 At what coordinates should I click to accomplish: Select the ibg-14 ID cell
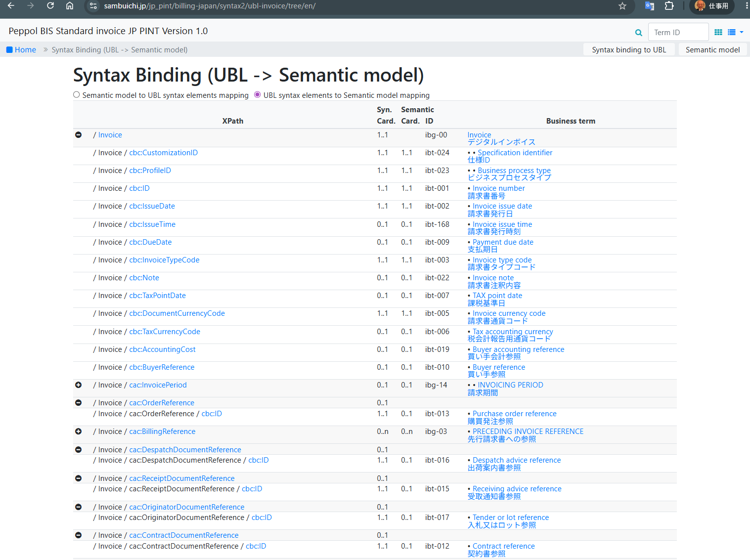(x=436, y=385)
